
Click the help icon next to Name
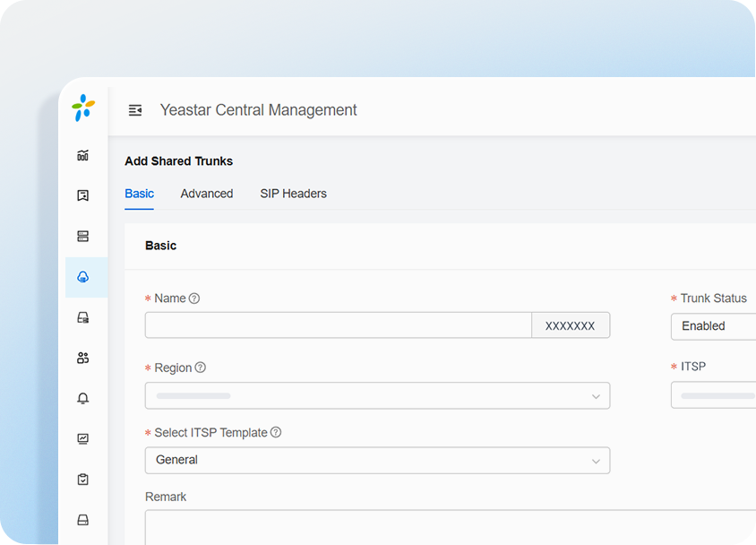(194, 298)
